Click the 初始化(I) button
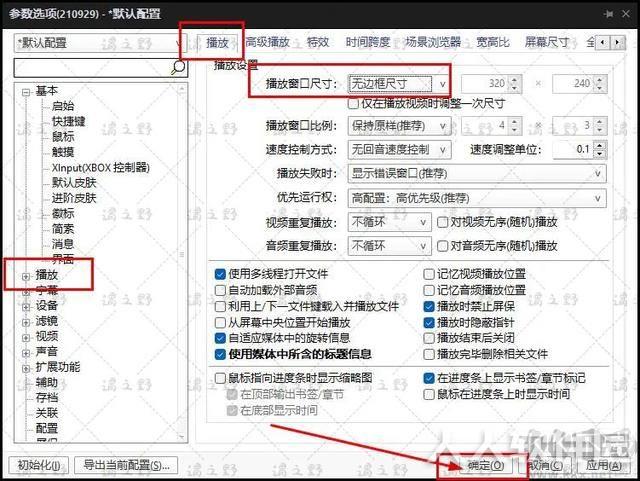This screenshot has height=481, width=640. [39, 465]
